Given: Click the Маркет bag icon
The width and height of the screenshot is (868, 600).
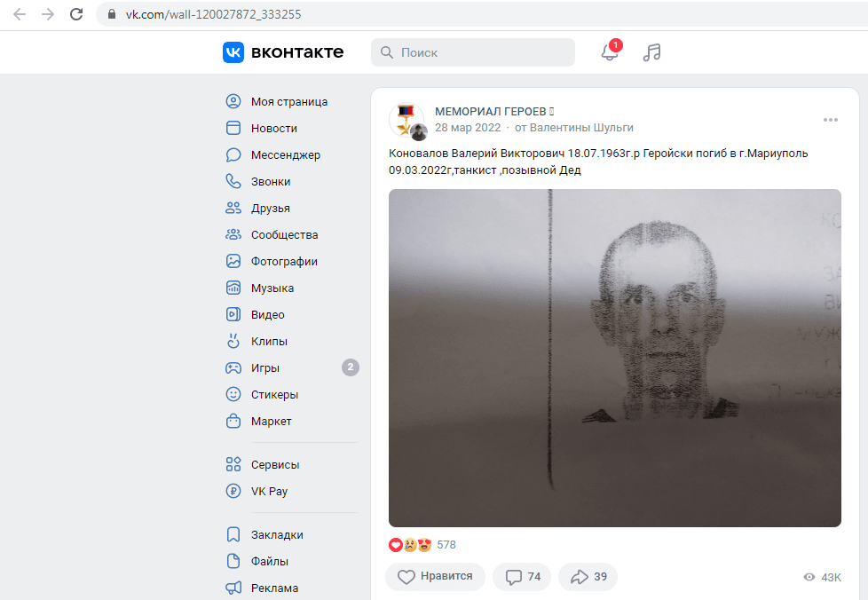Looking at the screenshot, I should (233, 421).
